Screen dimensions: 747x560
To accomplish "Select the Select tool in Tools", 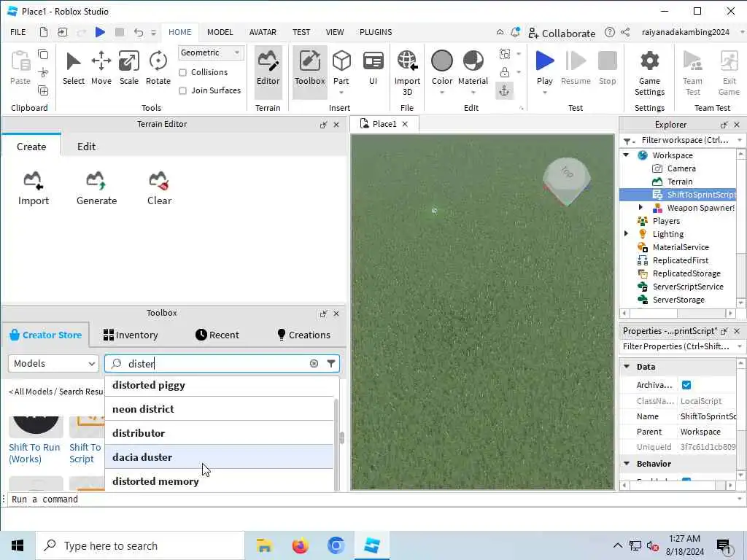I will (x=74, y=68).
